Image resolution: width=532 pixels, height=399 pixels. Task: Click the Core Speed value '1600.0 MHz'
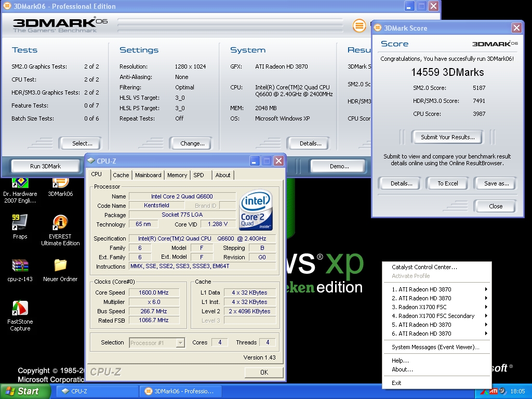point(154,292)
